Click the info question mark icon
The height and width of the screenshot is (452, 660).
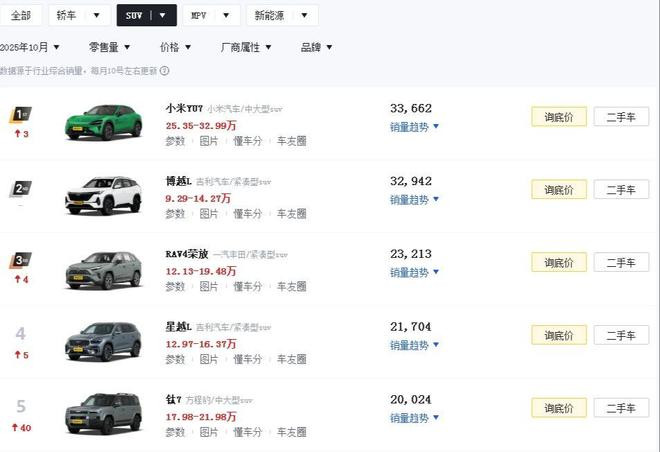164,71
